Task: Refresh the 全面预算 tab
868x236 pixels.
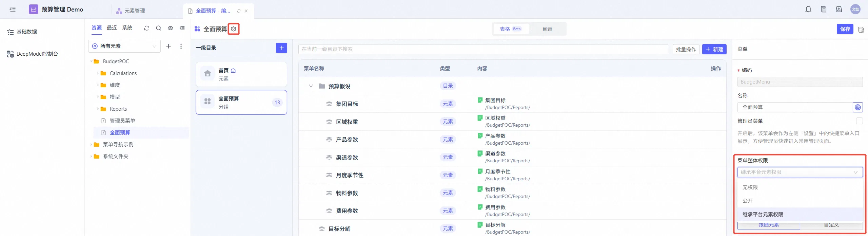Action: 239,11
